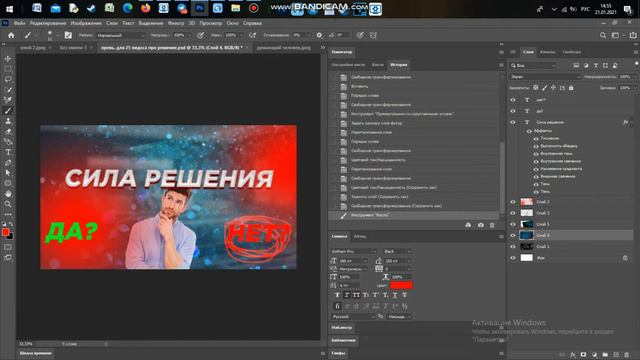Open the layer blending mode dropdown
Image resolution: width=640 pixels, height=360 pixels.
(x=544, y=77)
